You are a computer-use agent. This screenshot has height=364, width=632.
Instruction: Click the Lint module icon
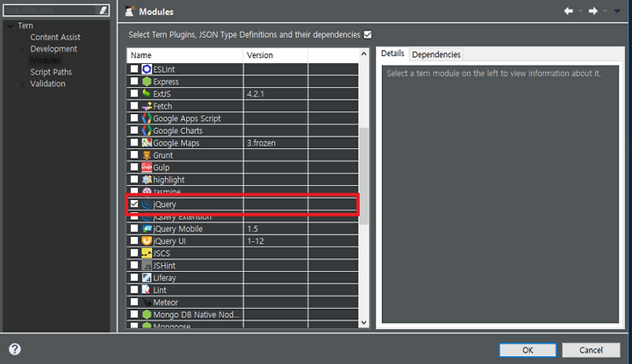(147, 290)
